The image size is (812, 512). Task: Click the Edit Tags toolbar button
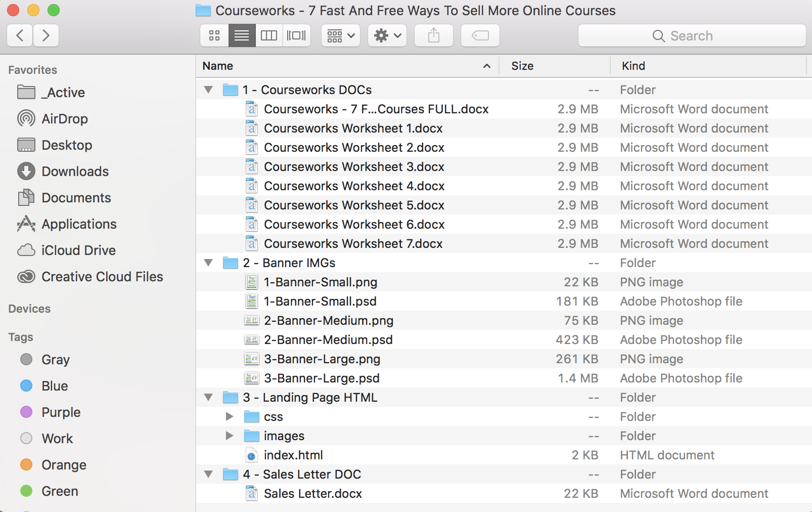480,35
